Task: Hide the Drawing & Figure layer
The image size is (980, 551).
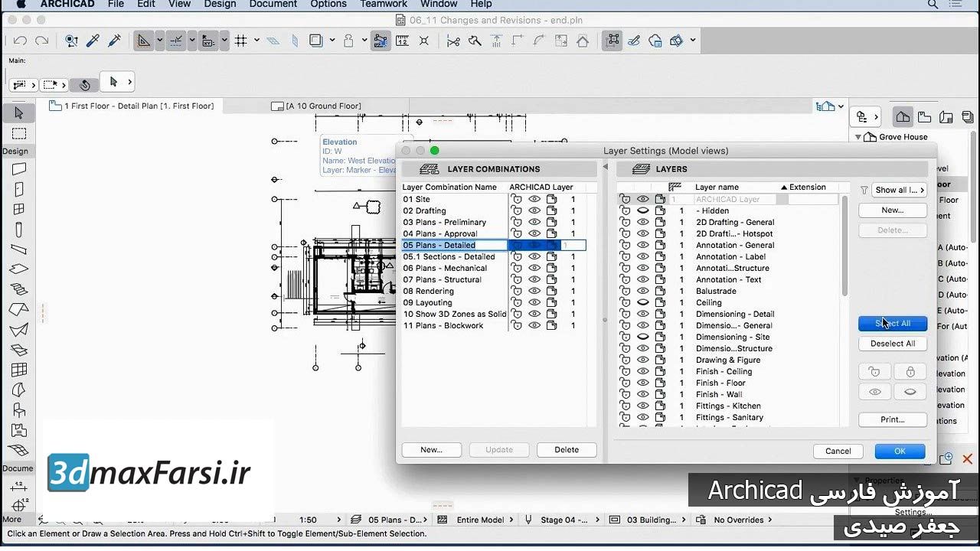Action: [x=643, y=360]
